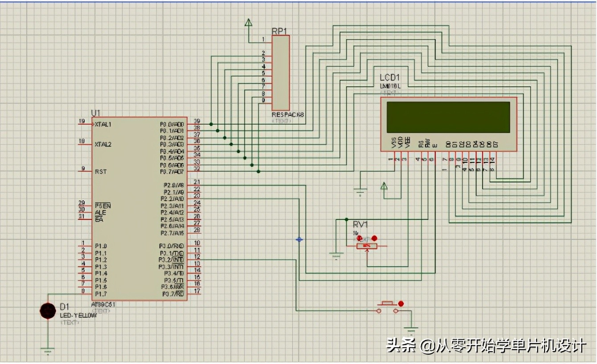Viewport: 597px width, 364px height.
Task: Select the power arrow symbol above RP1
Action: (248, 22)
